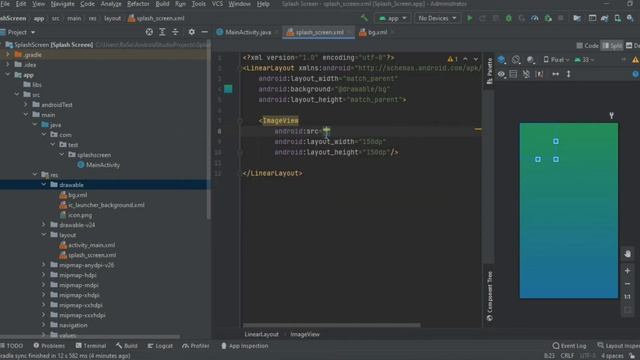Toggle the View Options eye icon

click(501, 74)
